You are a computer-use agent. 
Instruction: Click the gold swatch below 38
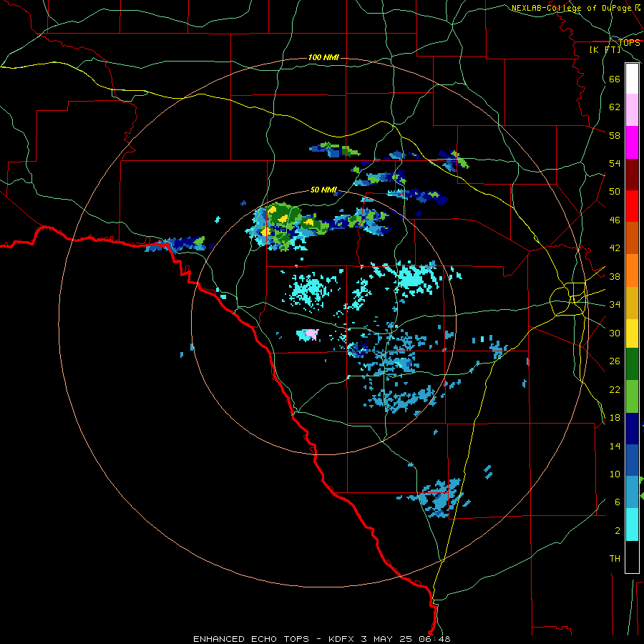point(632,303)
